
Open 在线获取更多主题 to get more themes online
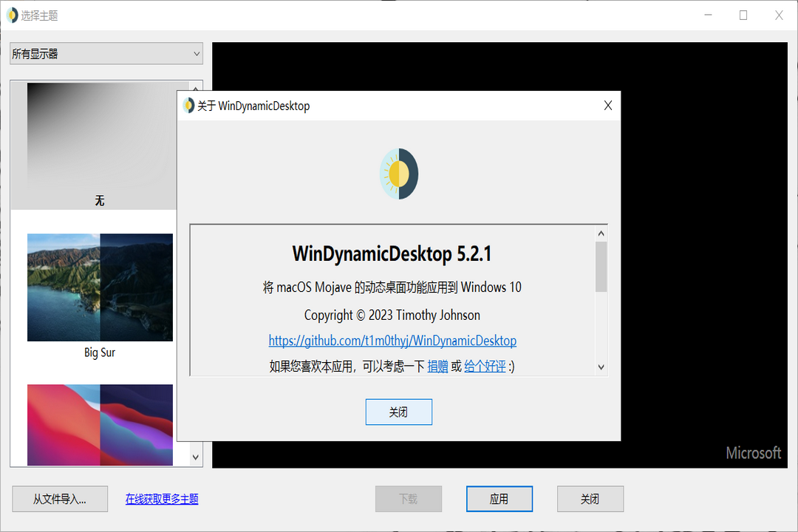(161, 499)
